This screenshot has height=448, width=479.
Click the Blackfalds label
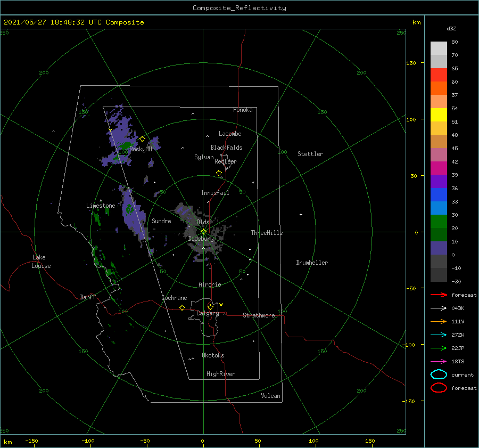tap(226, 148)
